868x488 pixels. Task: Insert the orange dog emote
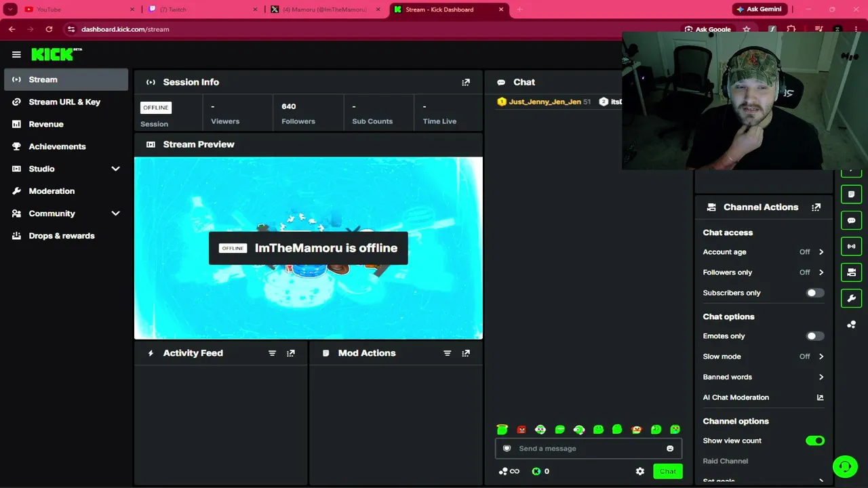click(637, 430)
